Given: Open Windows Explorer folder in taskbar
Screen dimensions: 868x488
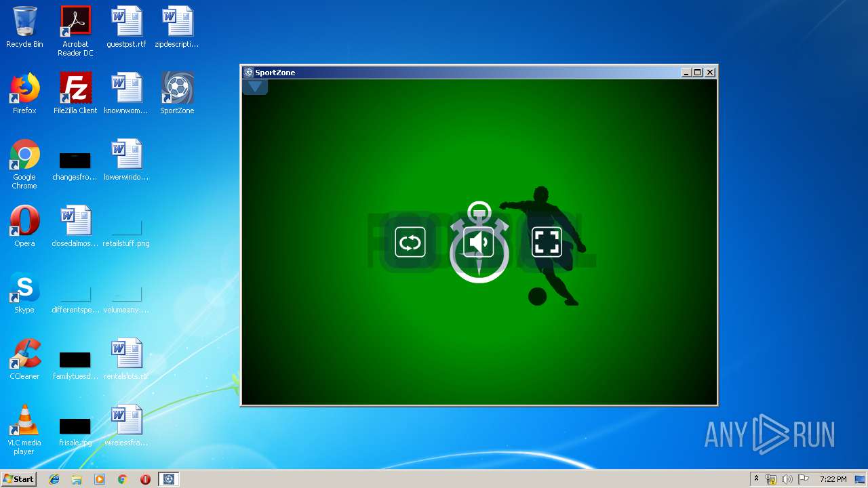Looking at the screenshot, I should pos(77,479).
